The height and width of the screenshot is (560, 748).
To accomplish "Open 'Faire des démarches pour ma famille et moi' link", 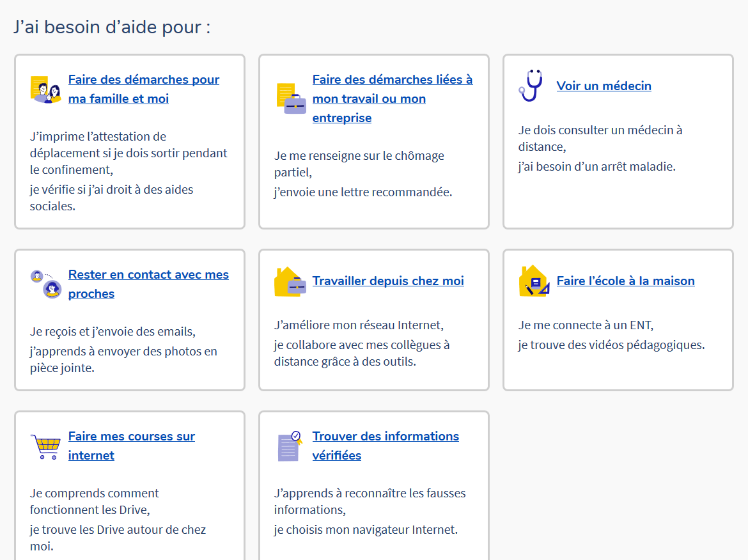I will (144, 89).
